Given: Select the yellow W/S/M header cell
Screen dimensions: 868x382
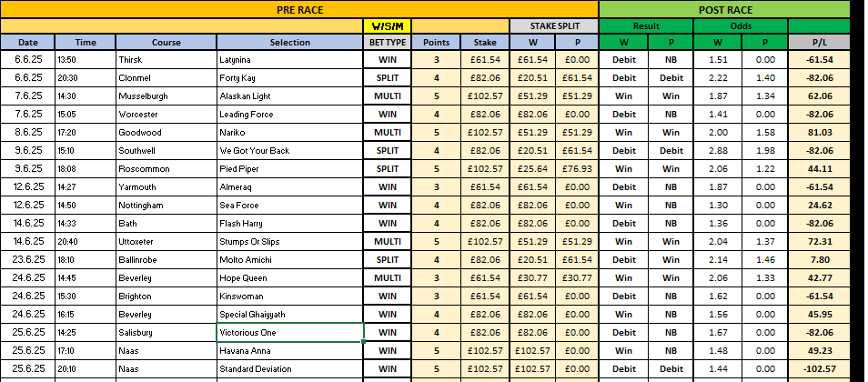Looking at the screenshot, I should (x=388, y=26).
